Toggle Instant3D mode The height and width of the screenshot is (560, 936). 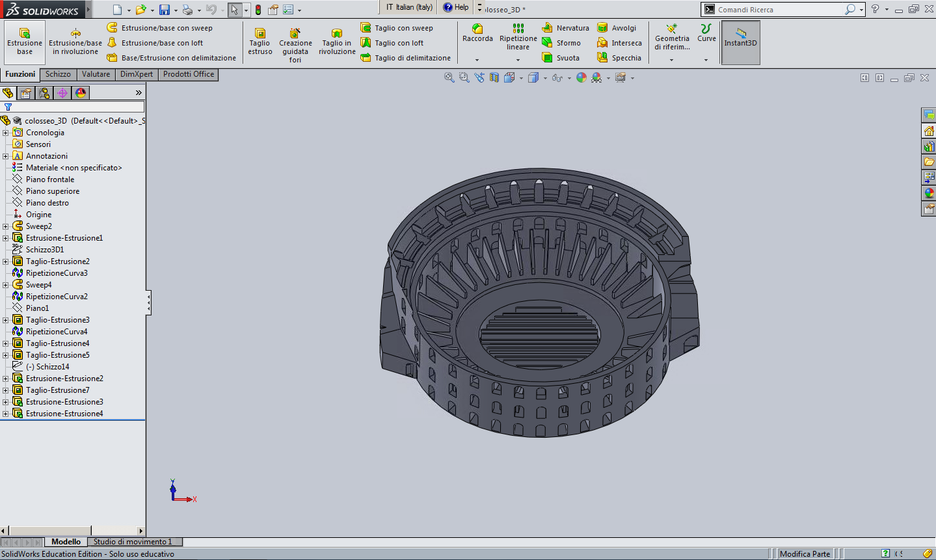[741, 42]
